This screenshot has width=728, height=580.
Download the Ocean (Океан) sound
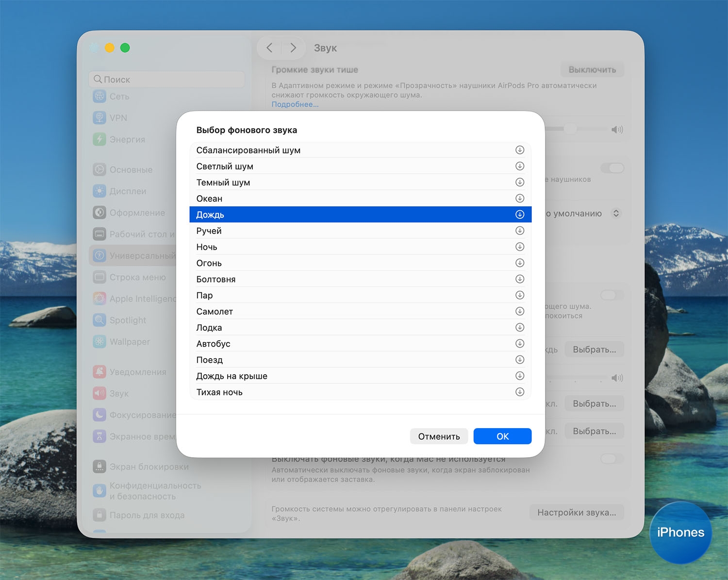[x=519, y=199]
